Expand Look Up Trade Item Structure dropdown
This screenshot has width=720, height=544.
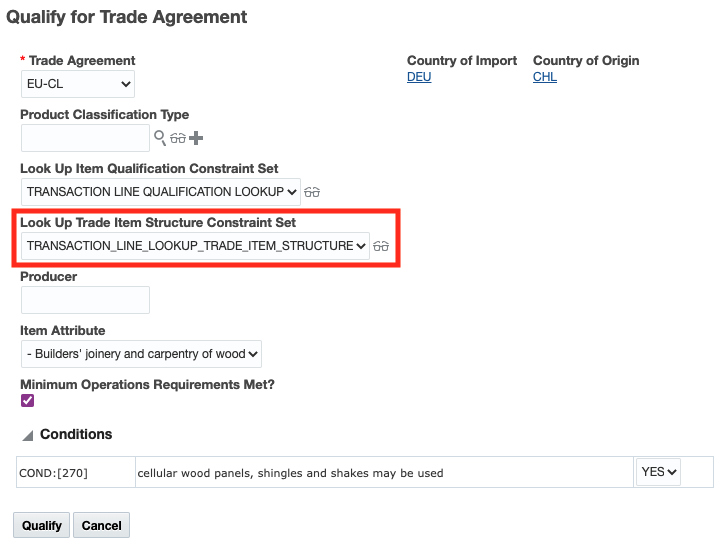pos(195,246)
